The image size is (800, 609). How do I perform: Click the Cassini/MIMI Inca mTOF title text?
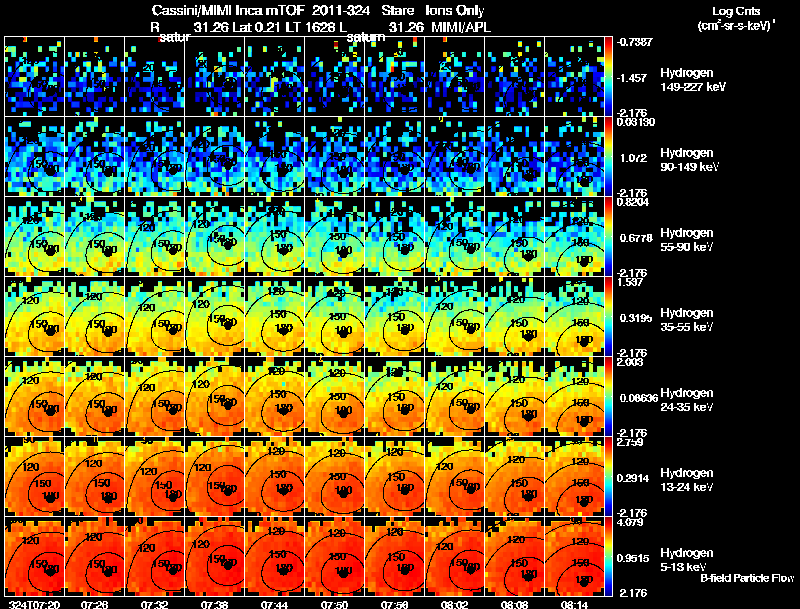click(228, 11)
